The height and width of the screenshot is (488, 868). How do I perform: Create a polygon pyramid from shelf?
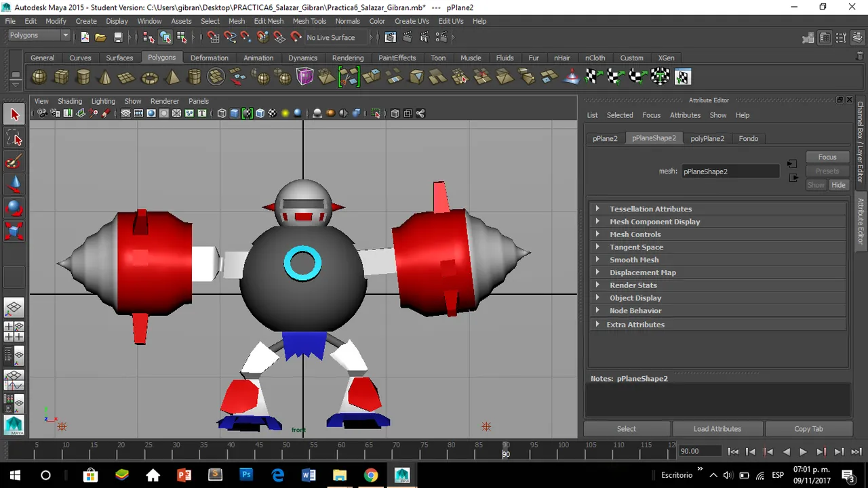[x=172, y=77]
